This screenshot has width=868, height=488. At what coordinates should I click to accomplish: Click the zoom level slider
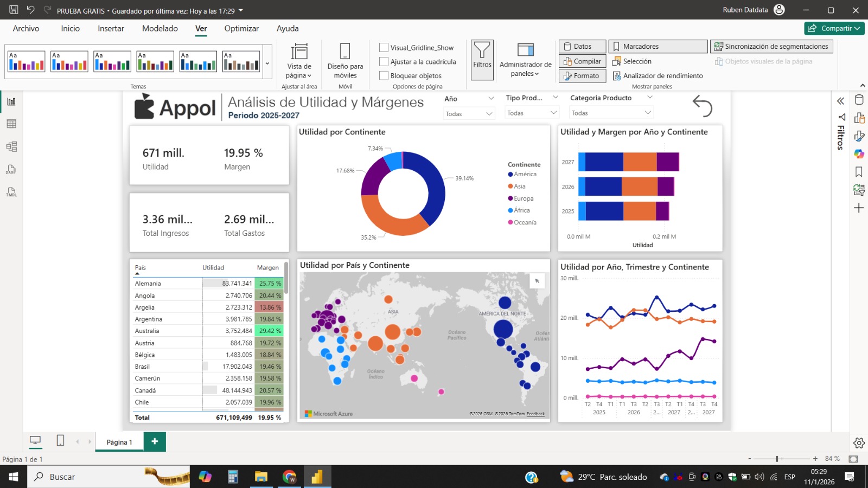coord(777,459)
